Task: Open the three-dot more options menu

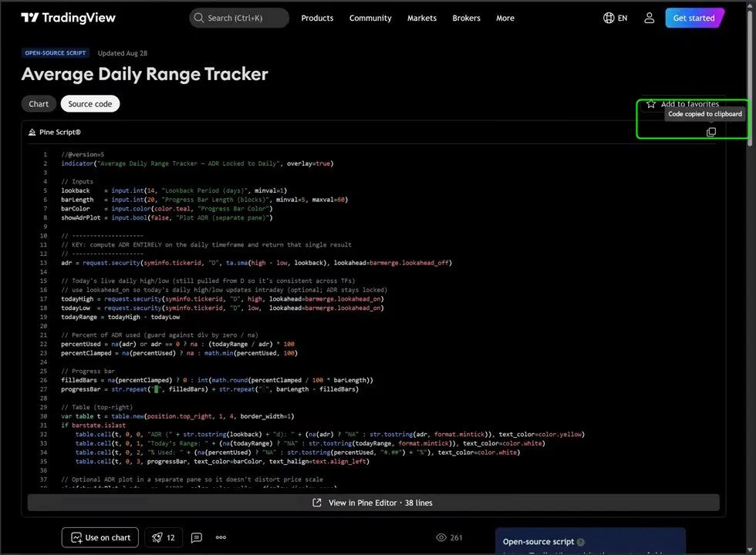Action: 221,537
